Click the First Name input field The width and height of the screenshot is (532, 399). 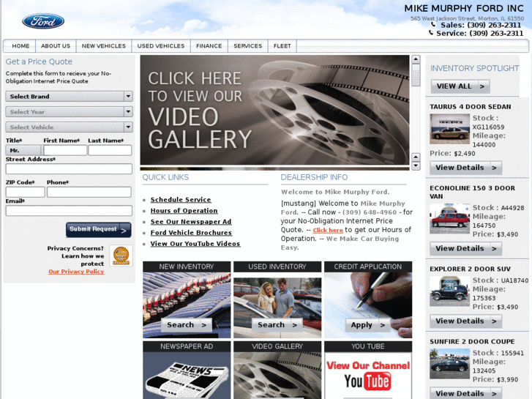65,150
